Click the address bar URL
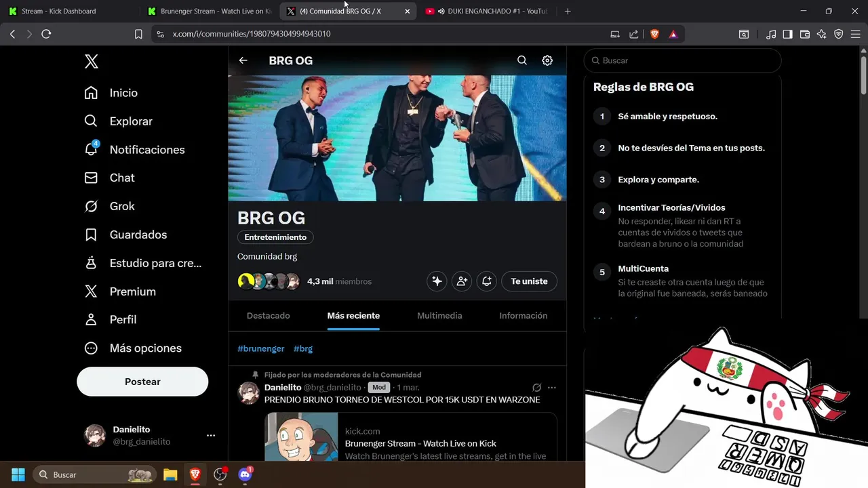868x488 pixels. point(252,34)
